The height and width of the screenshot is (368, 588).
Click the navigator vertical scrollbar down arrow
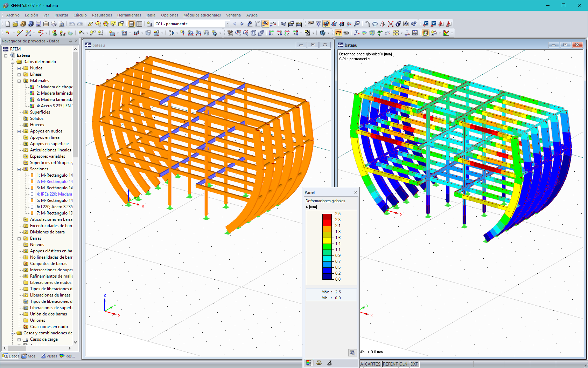[x=75, y=342]
